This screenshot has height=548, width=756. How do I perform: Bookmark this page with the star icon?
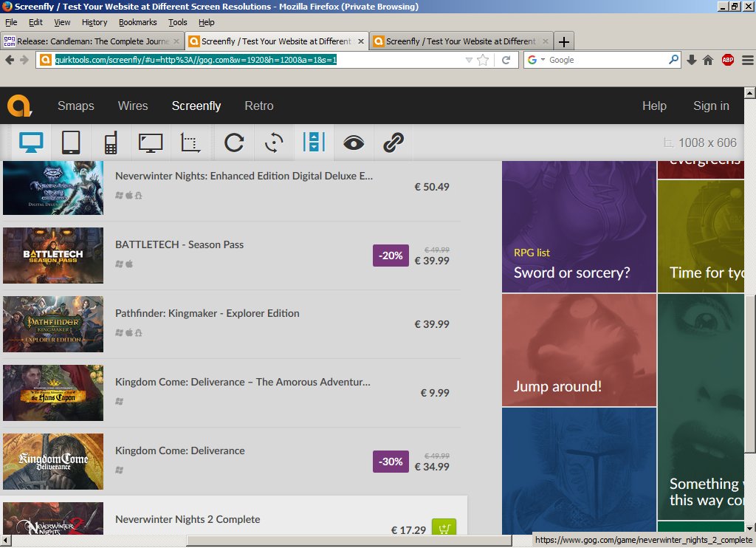coord(483,60)
